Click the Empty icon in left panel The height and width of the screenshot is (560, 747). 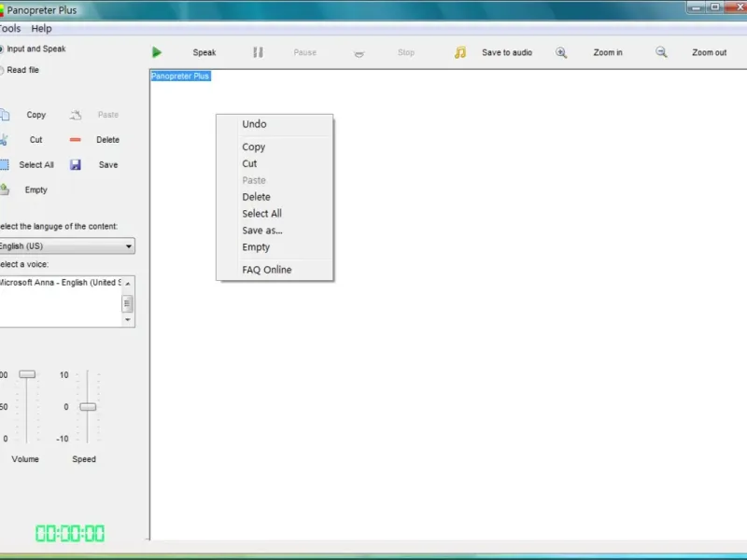pyautogui.click(x=5, y=189)
